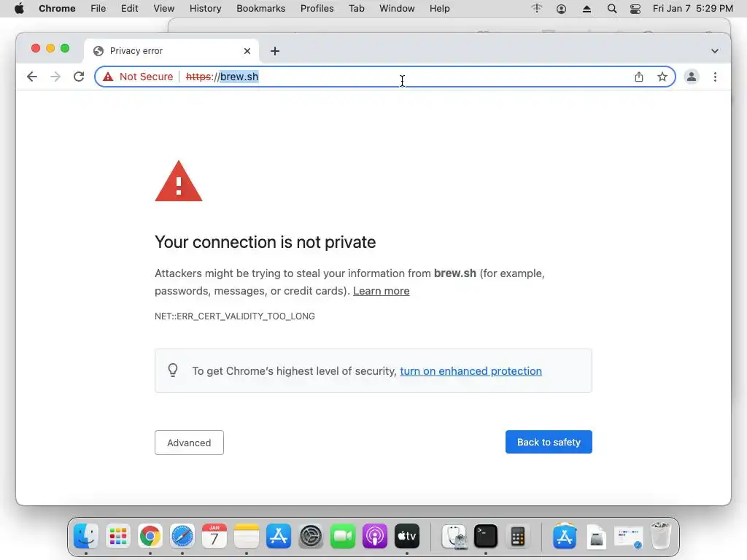Viewport: 747px width, 560px height.
Task: Open Disk Utility from the Dock
Action: click(x=454, y=536)
